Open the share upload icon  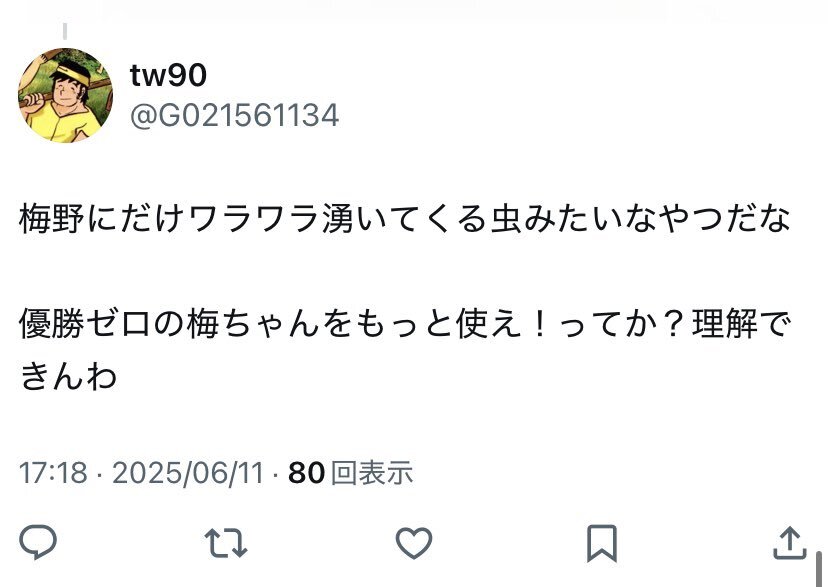click(790, 543)
